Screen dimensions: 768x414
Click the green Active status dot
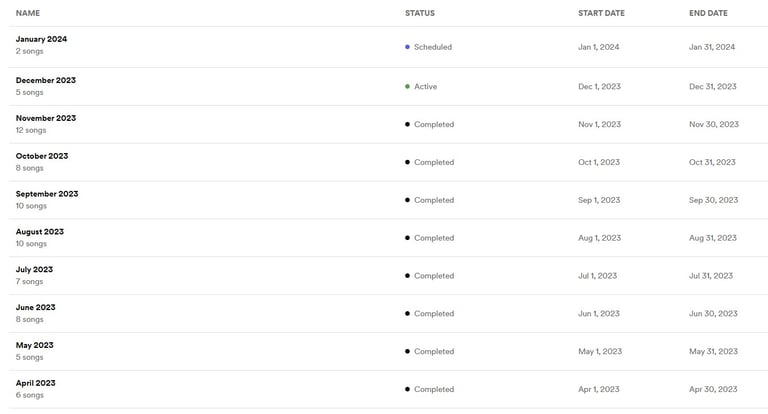[407, 87]
